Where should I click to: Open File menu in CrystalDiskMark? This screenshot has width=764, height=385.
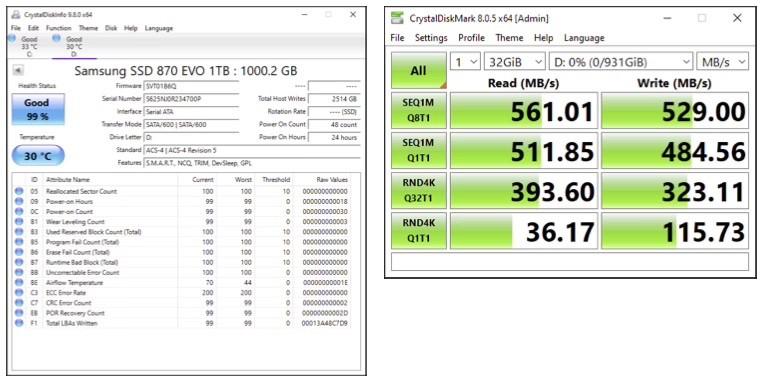click(x=397, y=38)
